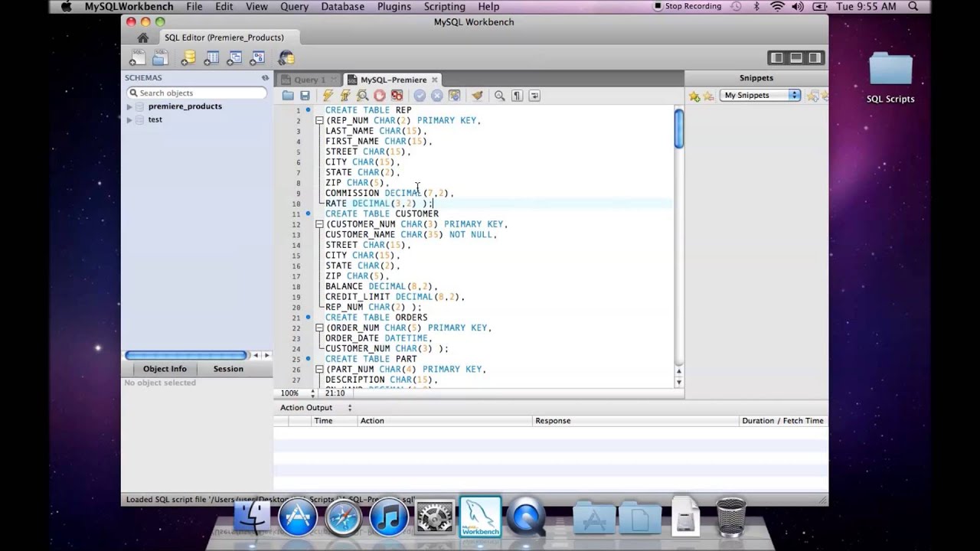Toggle the left sidebar visibility
This screenshot has height=551, width=980.
pos(777,57)
